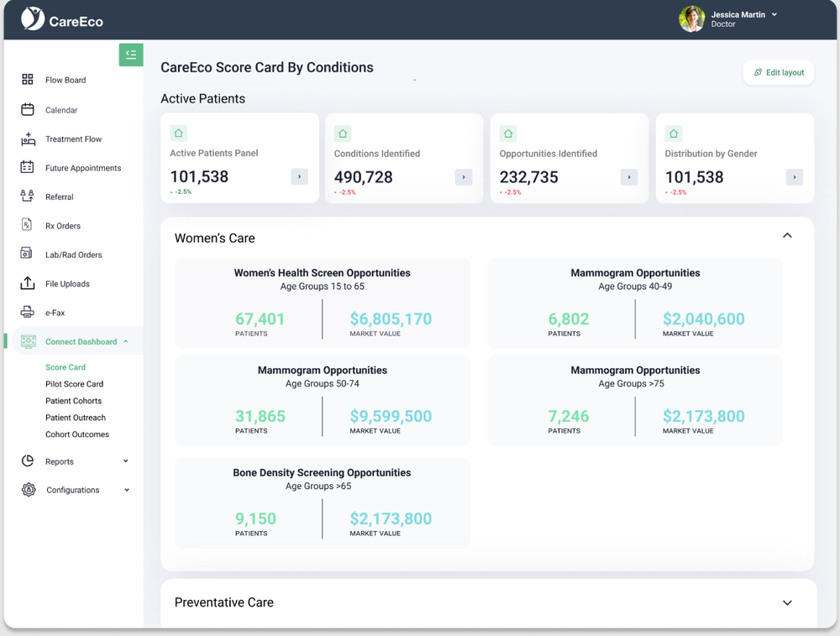Open Conditions Identified details arrow
The image size is (840, 636).
[464, 176]
